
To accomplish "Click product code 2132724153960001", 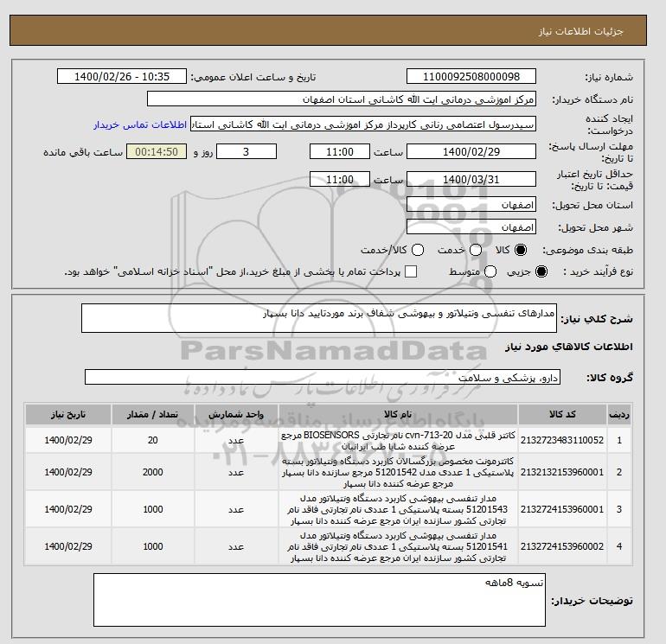I will coord(562,509).
